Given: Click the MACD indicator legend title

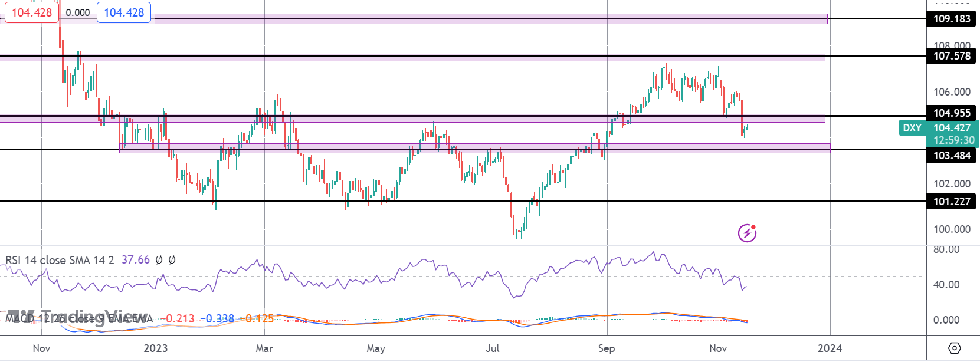Looking at the screenshot, I should (x=78, y=319).
